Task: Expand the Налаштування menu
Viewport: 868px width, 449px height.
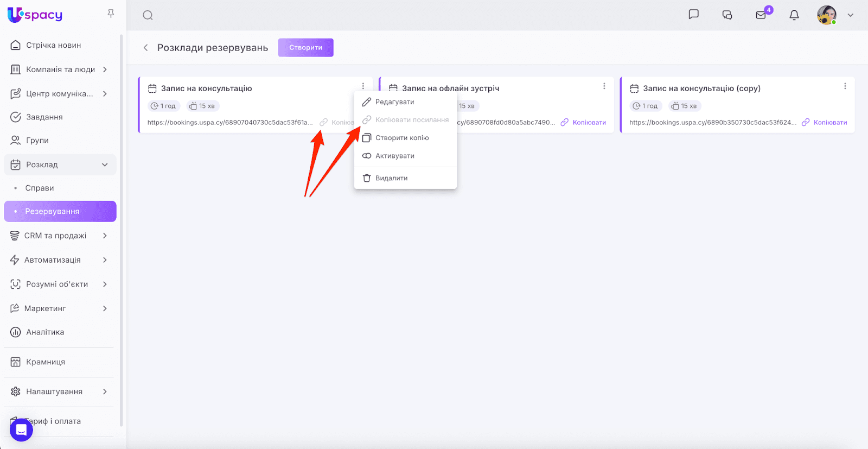Action: 105,391
